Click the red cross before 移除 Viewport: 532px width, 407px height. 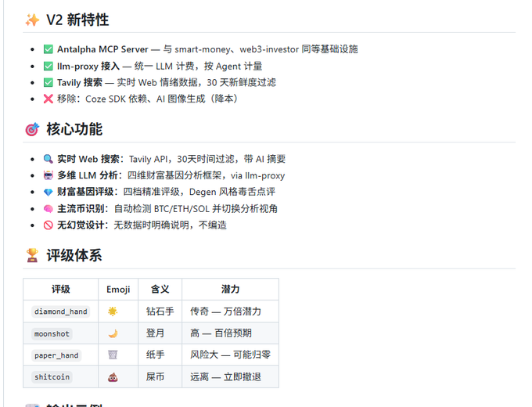tap(49, 99)
